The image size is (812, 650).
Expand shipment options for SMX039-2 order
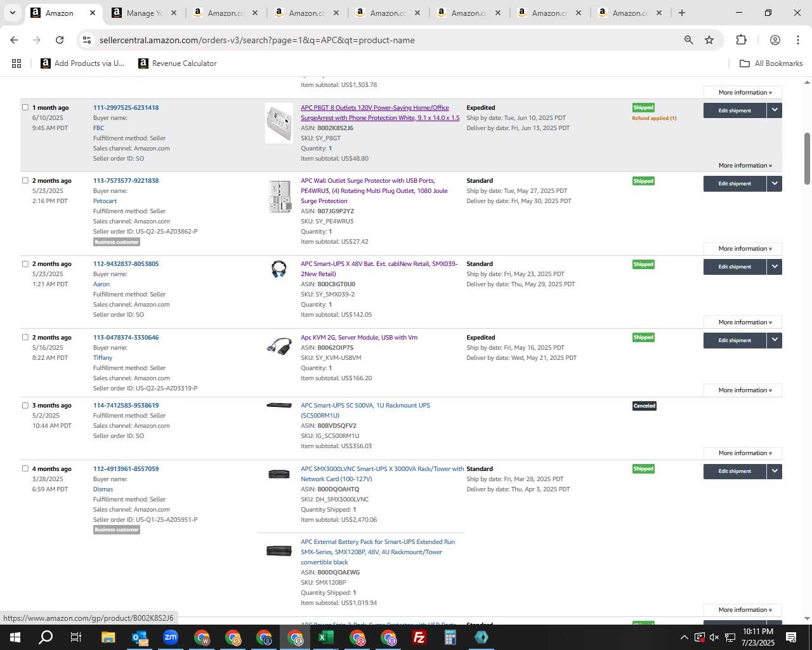[x=775, y=267]
